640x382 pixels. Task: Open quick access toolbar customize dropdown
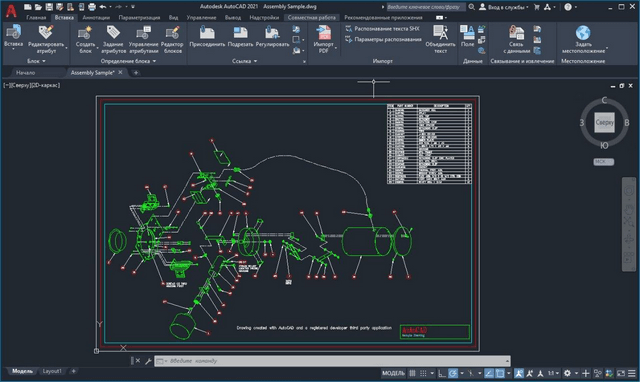(x=133, y=7)
